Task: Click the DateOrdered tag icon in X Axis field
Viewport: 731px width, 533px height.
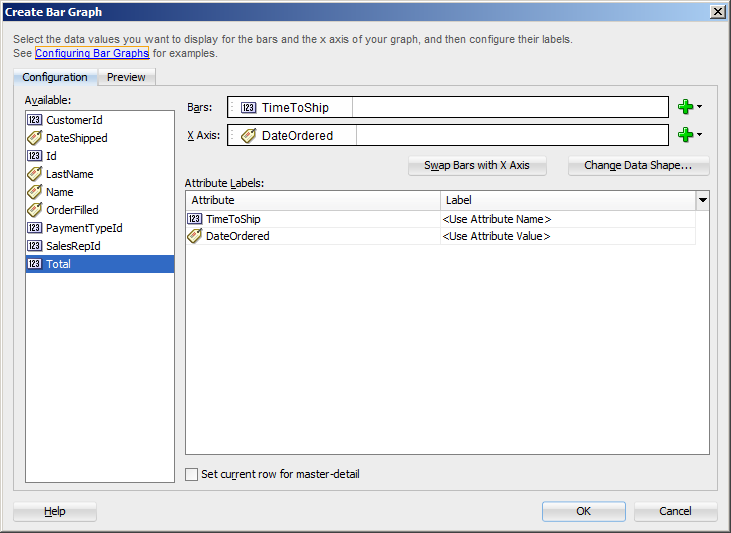Action: [248, 135]
